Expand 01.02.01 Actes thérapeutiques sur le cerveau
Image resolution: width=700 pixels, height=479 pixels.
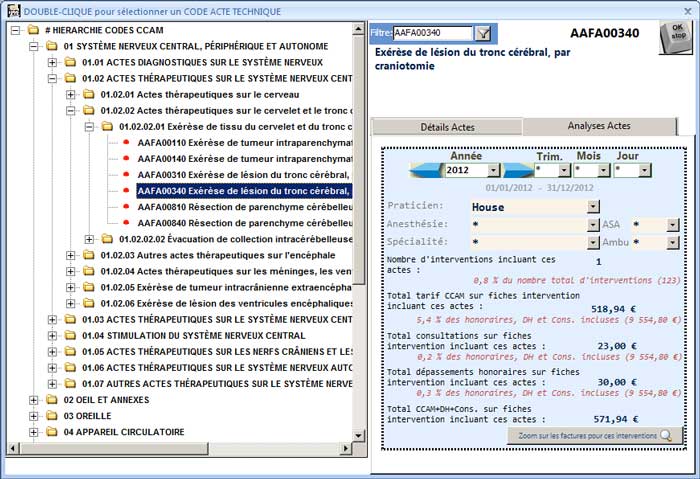[x=71, y=95]
